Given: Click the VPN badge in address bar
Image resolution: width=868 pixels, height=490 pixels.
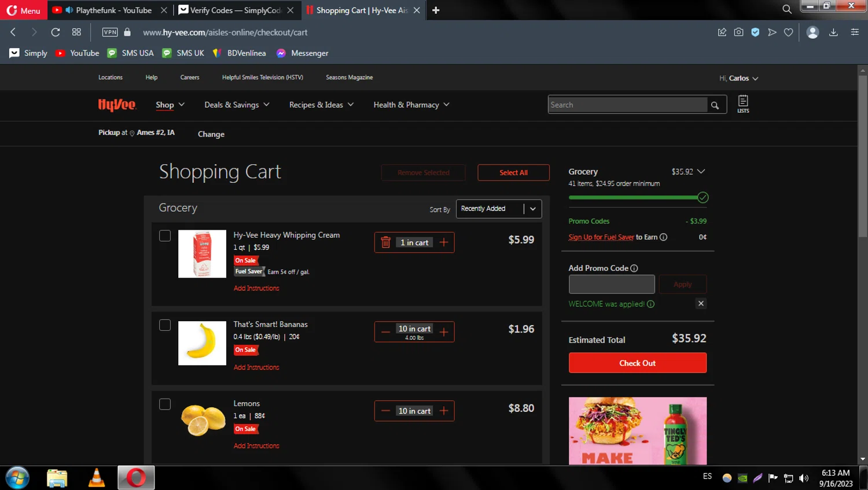Looking at the screenshot, I should [110, 32].
